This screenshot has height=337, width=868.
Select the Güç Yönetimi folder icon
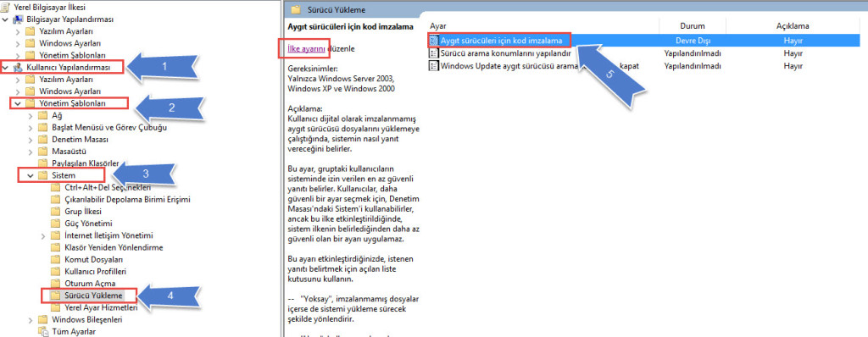55,223
